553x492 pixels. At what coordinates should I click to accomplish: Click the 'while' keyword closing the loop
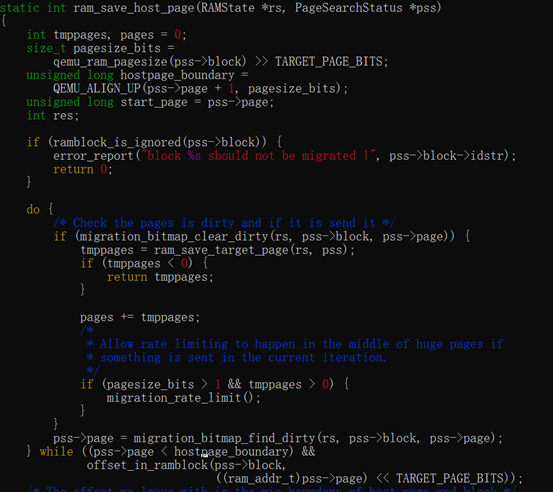[x=56, y=452]
